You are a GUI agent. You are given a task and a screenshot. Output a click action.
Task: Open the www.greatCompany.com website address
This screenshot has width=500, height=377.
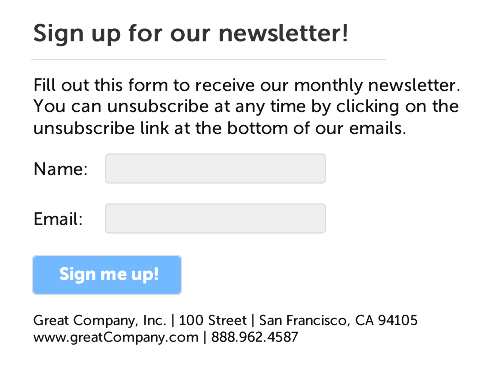pos(116,338)
